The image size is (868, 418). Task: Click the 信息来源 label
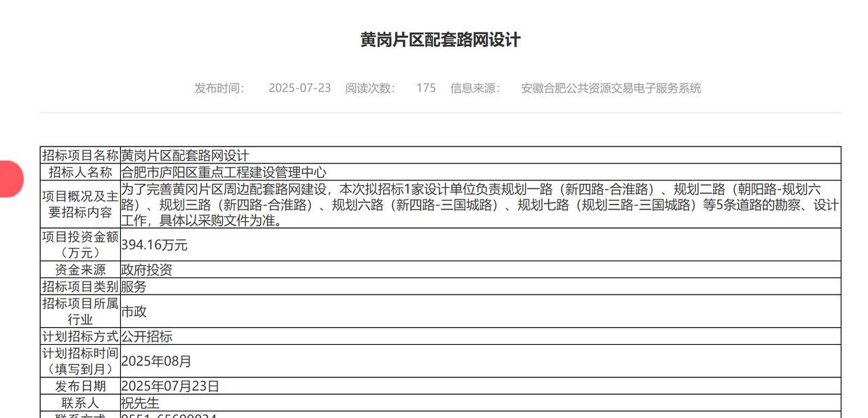click(x=475, y=88)
